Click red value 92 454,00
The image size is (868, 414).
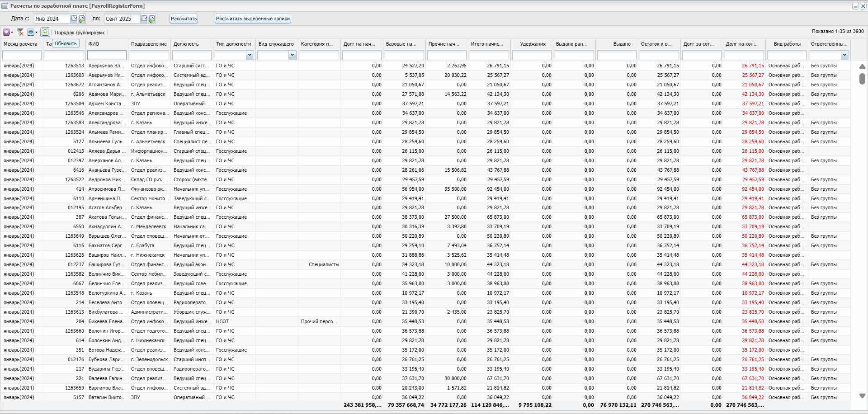(x=753, y=189)
